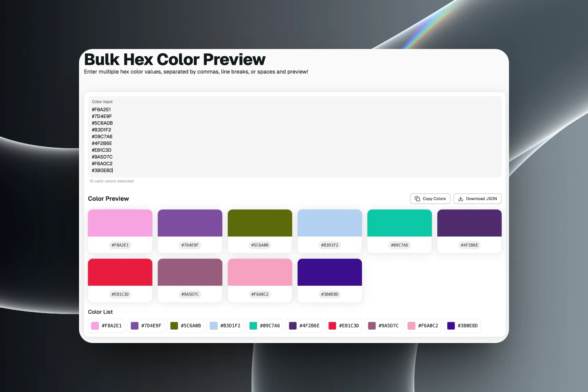This screenshot has width=588, height=392.
Task: Click the '#B3D1F2' line in Color Input
Action: (101, 130)
